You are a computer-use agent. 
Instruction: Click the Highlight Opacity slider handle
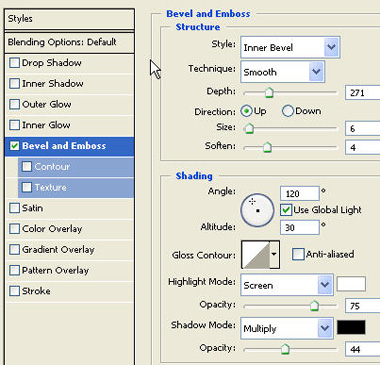coord(314,305)
